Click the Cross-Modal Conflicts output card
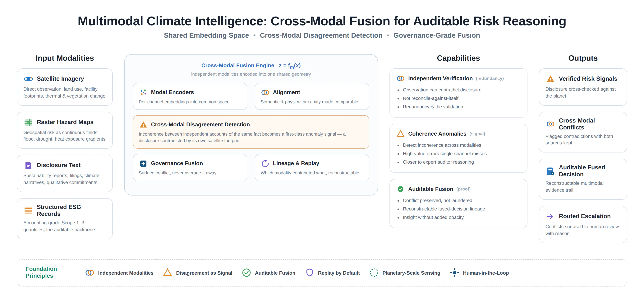The height and width of the screenshot is (294, 644). click(x=583, y=132)
